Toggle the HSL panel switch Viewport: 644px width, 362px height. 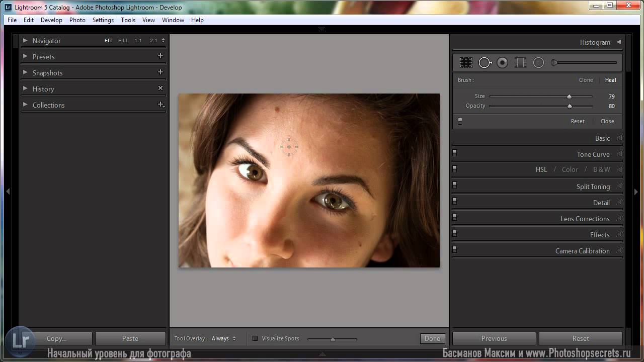pyautogui.click(x=454, y=169)
